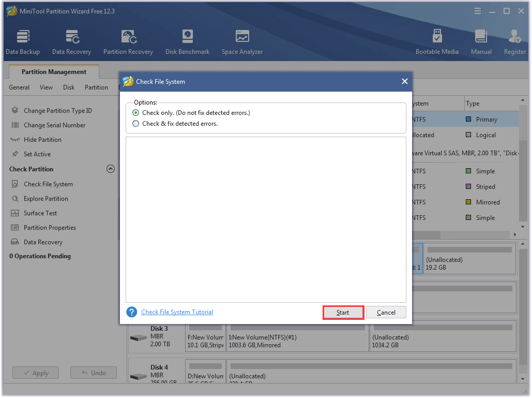This screenshot has width=532, height=398.
Task: Open Partition Recovery in the toolbar
Action: (x=128, y=42)
